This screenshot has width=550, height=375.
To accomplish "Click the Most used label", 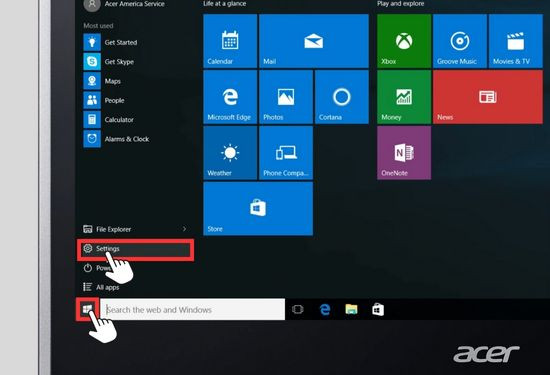I will [x=98, y=26].
